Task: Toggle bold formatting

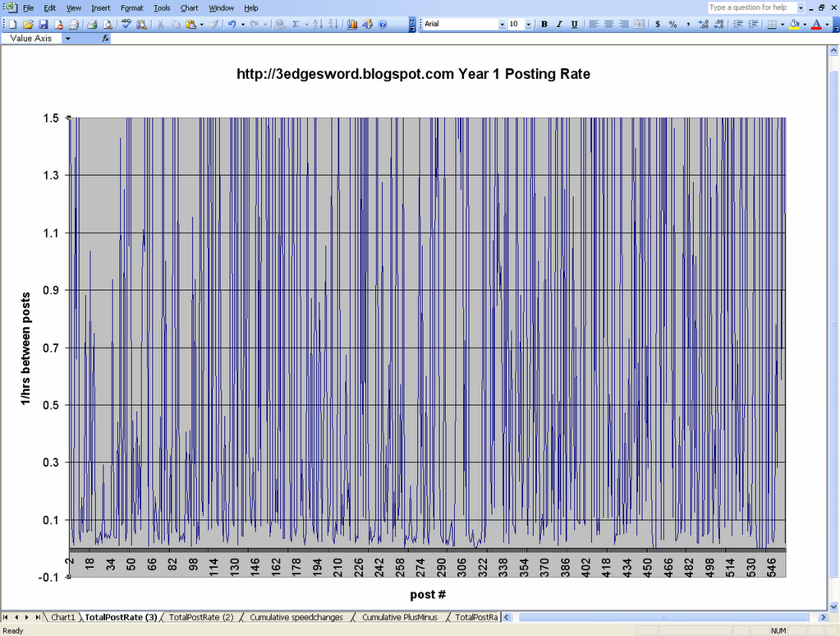Action: [x=544, y=24]
